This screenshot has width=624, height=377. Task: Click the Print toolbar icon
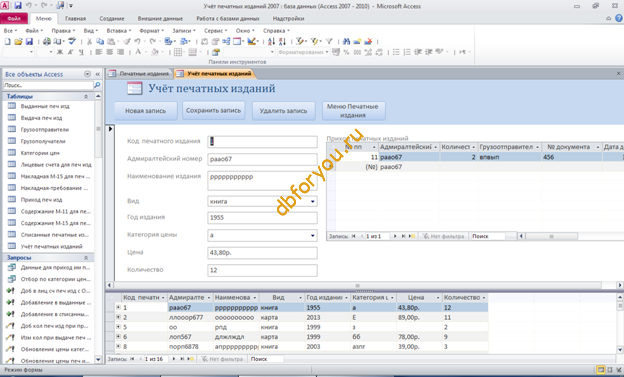[x=47, y=41]
